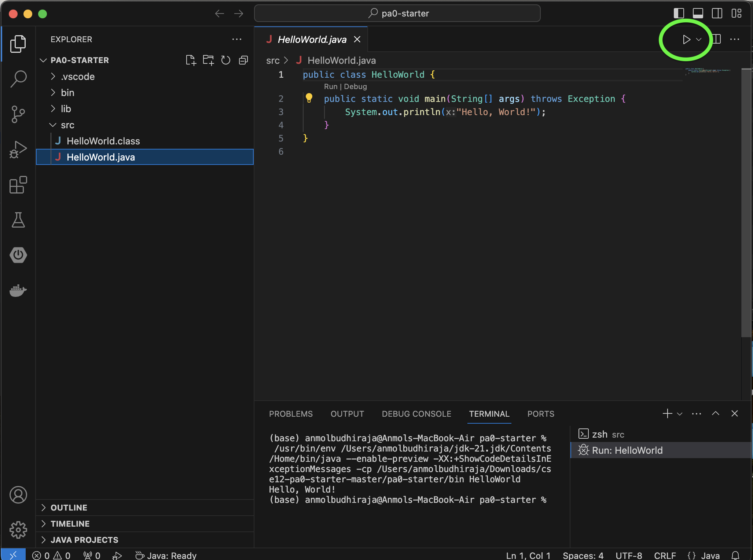
Task: Toggle bottom panel visibility
Action: [698, 13]
